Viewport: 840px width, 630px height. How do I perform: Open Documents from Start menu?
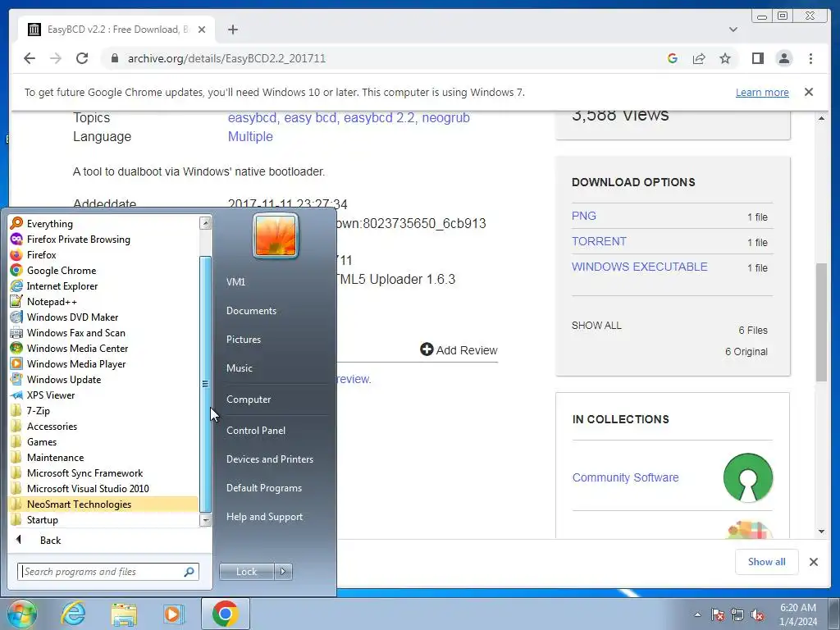click(251, 311)
